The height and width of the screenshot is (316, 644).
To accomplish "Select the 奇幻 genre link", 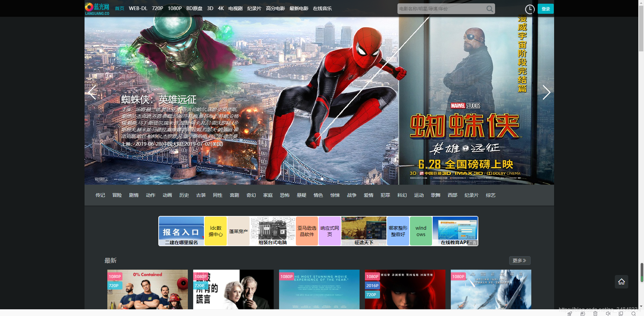I will coord(251,195).
